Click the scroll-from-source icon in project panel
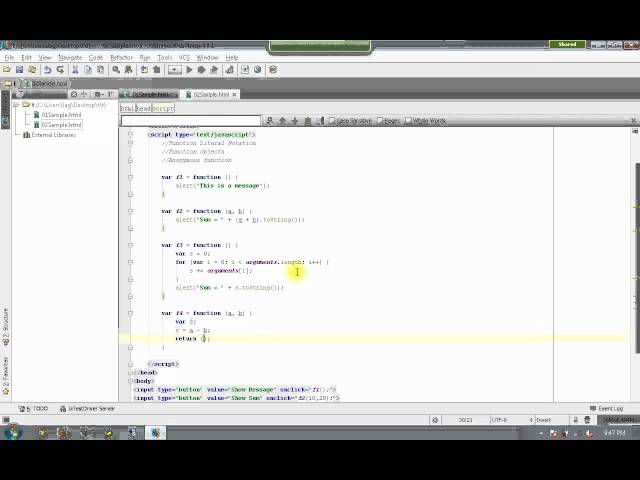Screen dimensions: 640x480 point(74,94)
